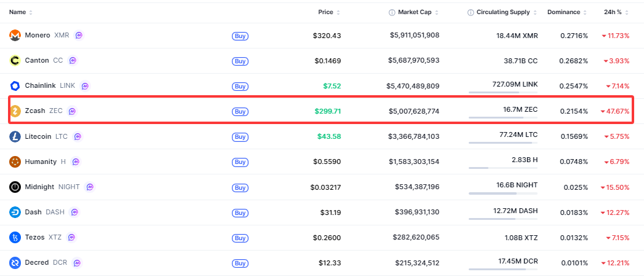Sort the table by Price

[x=329, y=12]
